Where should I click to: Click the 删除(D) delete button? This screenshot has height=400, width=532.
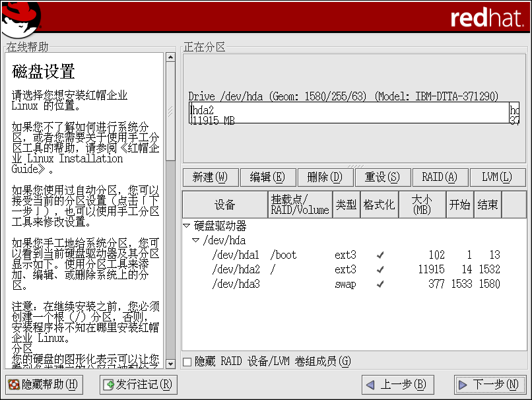(x=325, y=178)
